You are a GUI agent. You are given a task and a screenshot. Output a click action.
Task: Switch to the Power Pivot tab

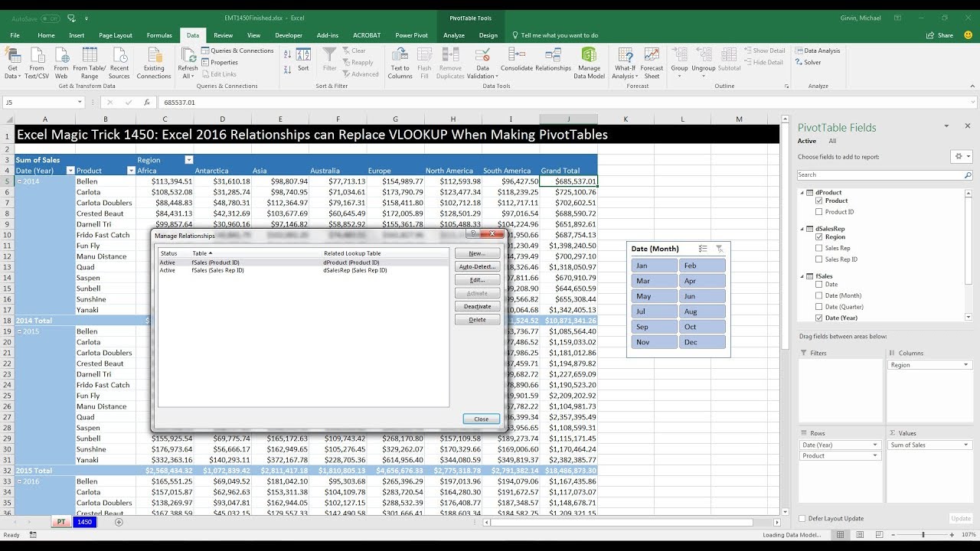tap(411, 35)
